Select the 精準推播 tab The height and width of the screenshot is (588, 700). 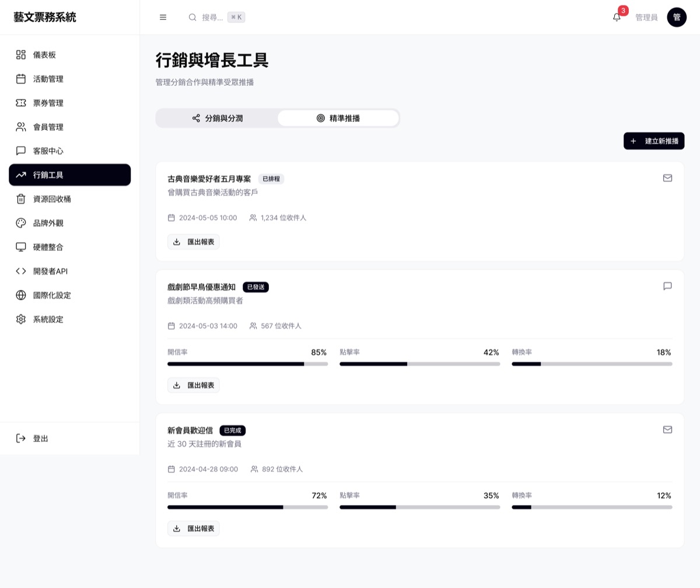pyautogui.click(x=338, y=118)
